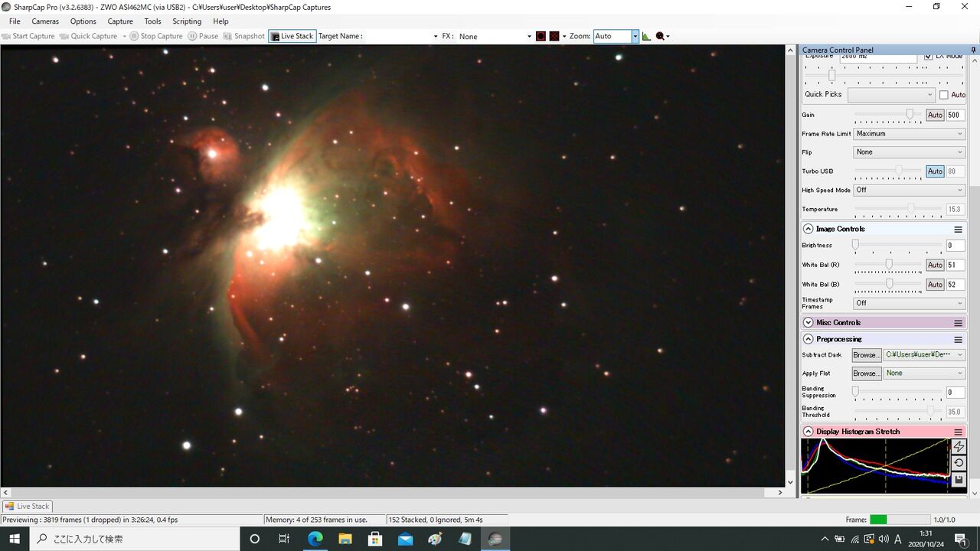The width and height of the screenshot is (980, 551).
Task: Open the Preprocessing hamburger menu
Action: pos(958,339)
